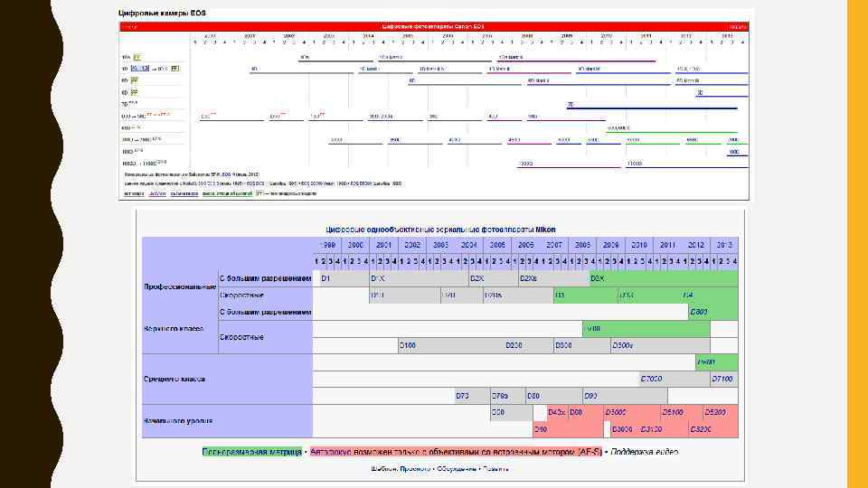Open the 7D link in the Canon timeline

(x=571, y=104)
